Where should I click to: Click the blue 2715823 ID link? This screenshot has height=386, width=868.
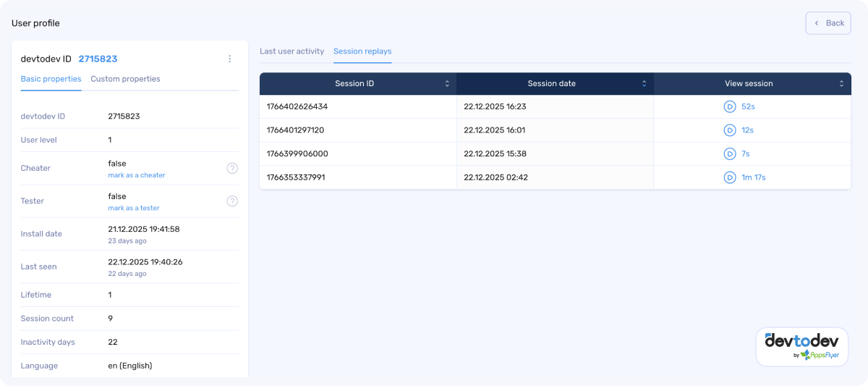pyautogui.click(x=98, y=59)
